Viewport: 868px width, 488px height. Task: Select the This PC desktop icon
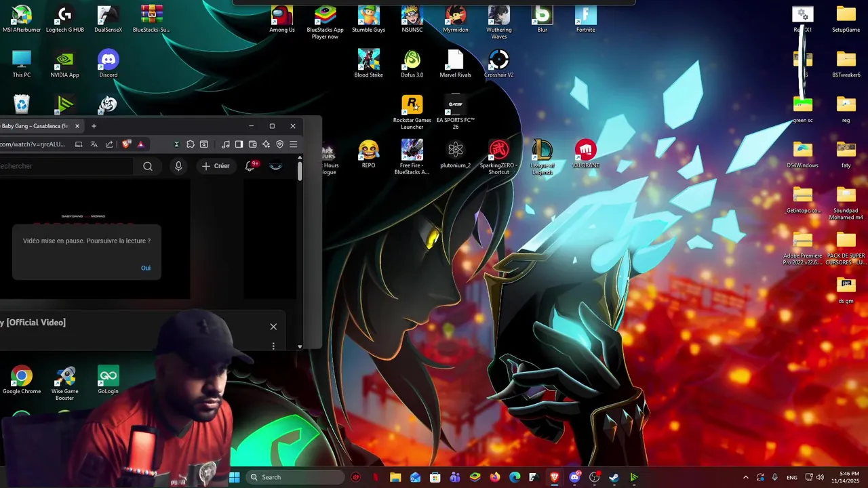[x=22, y=64]
